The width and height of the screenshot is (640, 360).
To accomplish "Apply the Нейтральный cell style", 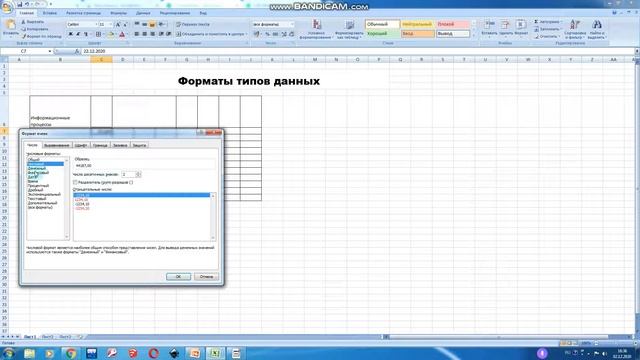I will (417, 24).
